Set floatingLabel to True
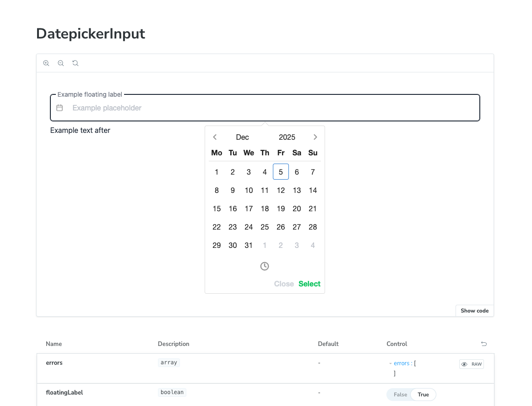 click(x=423, y=395)
